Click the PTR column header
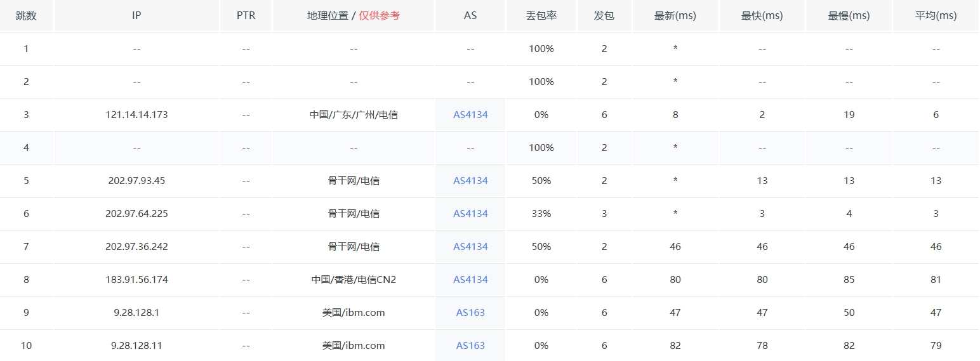 pyautogui.click(x=246, y=16)
